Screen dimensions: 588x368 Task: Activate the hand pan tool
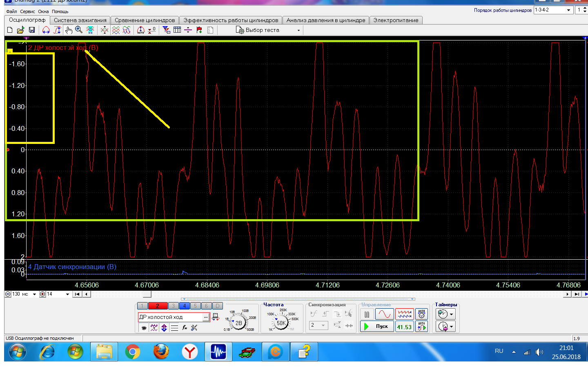68,30
